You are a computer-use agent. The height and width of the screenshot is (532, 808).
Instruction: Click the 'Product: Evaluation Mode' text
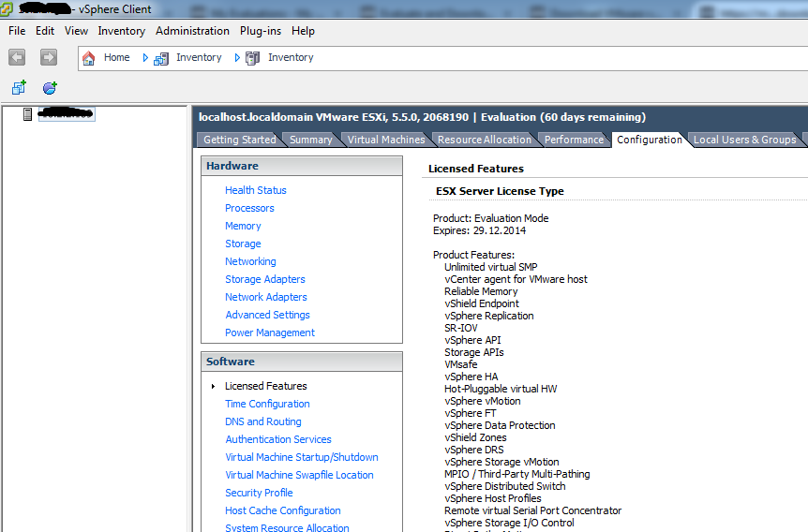(490, 218)
